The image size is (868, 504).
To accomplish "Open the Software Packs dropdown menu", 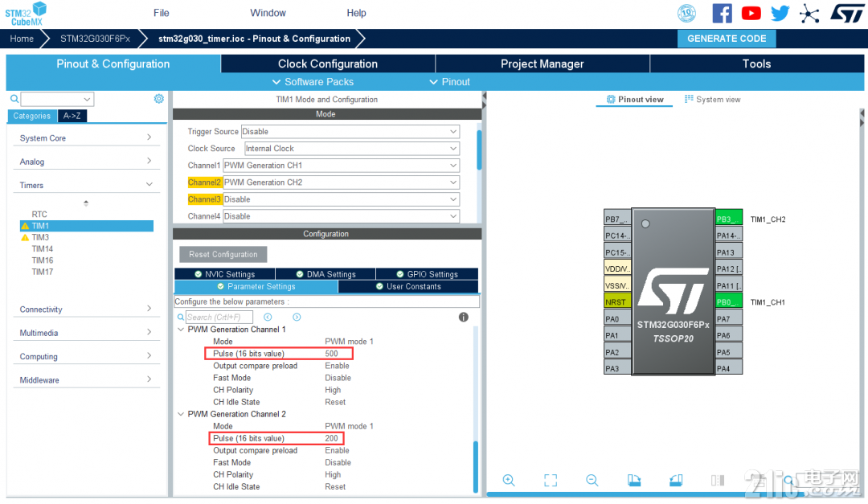I will [x=313, y=82].
